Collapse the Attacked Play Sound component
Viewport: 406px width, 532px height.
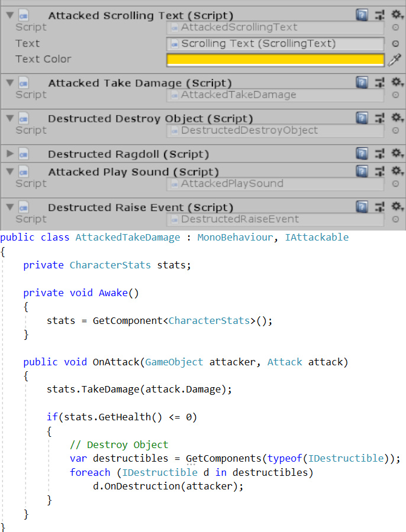click(9, 172)
